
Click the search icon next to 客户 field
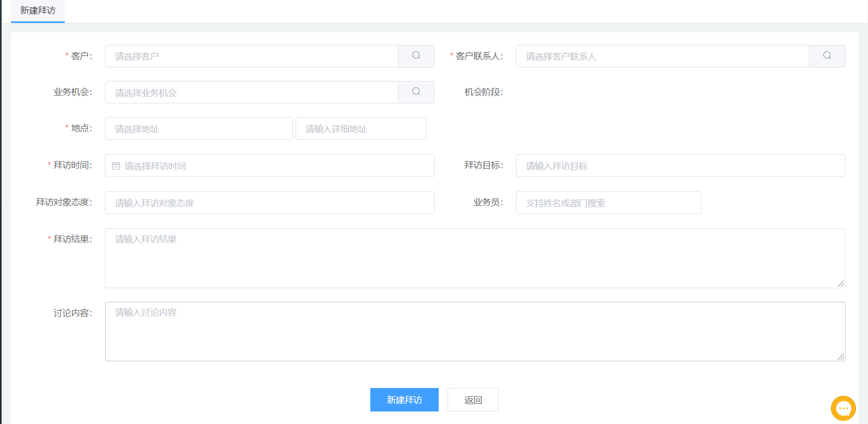[x=416, y=56]
